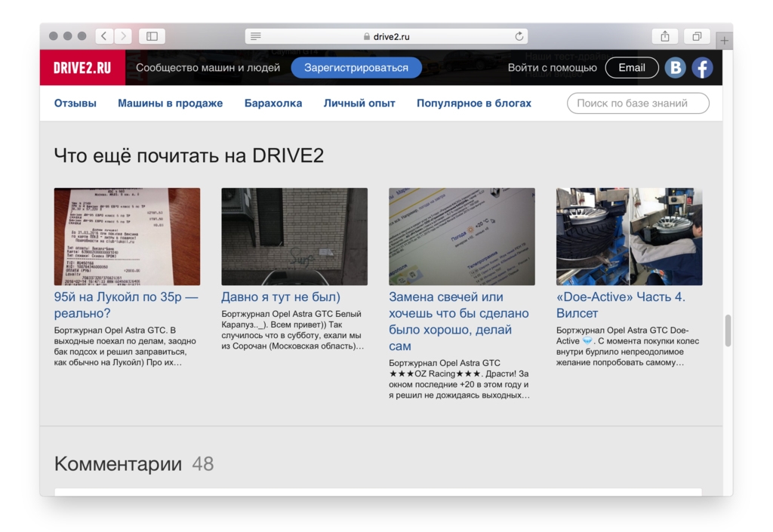
Task: Open the Отзывы menu item
Action: click(75, 103)
